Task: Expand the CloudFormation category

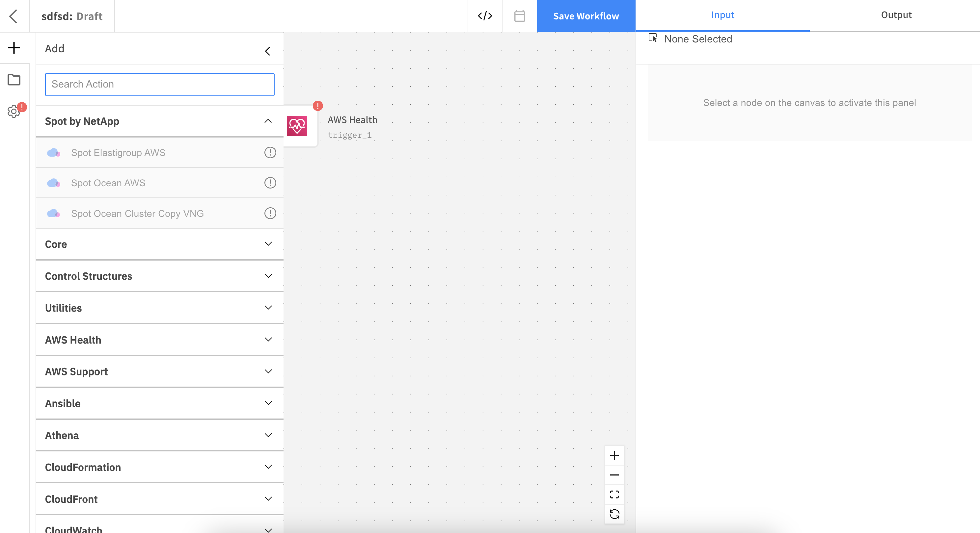Action: pyautogui.click(x=268, y=467)
